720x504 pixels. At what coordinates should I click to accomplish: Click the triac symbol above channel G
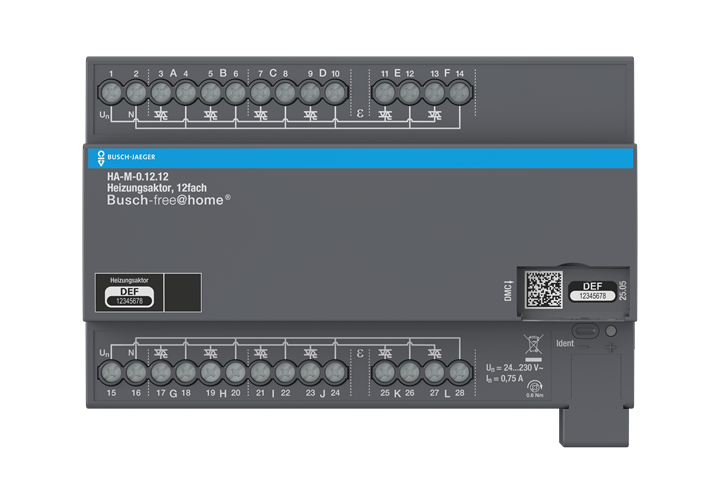[x=161, y=353]
